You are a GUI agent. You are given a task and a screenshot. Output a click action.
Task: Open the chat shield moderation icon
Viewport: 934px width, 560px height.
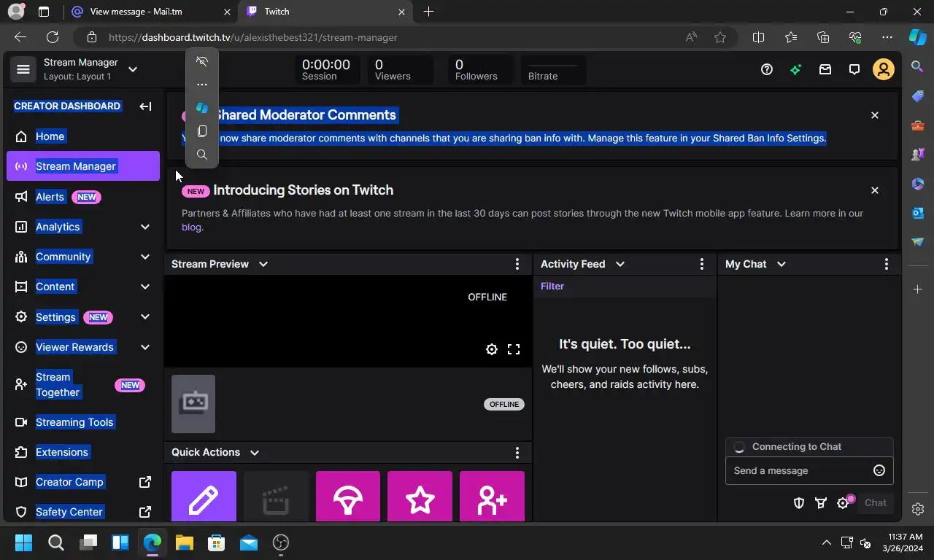pyautogui.click(x=799, y=503)
